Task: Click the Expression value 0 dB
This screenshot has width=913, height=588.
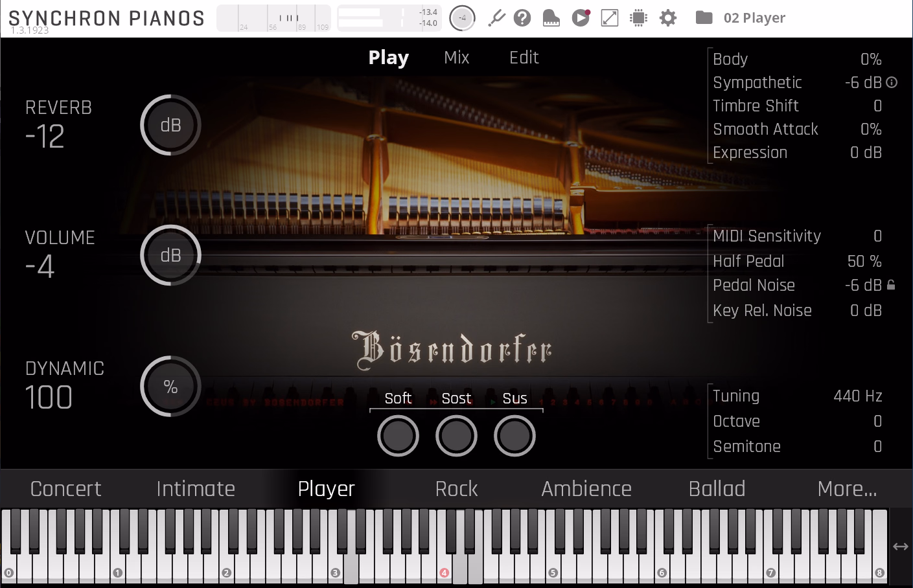Action: point(866,152)
